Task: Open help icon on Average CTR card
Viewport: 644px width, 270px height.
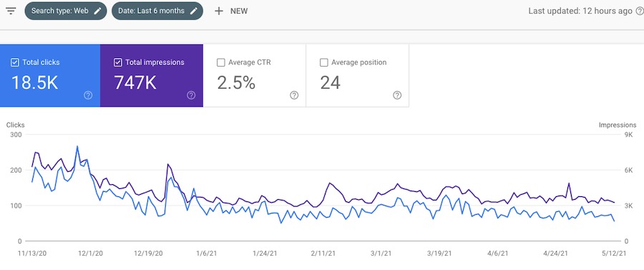Action: tap(294, 95)
